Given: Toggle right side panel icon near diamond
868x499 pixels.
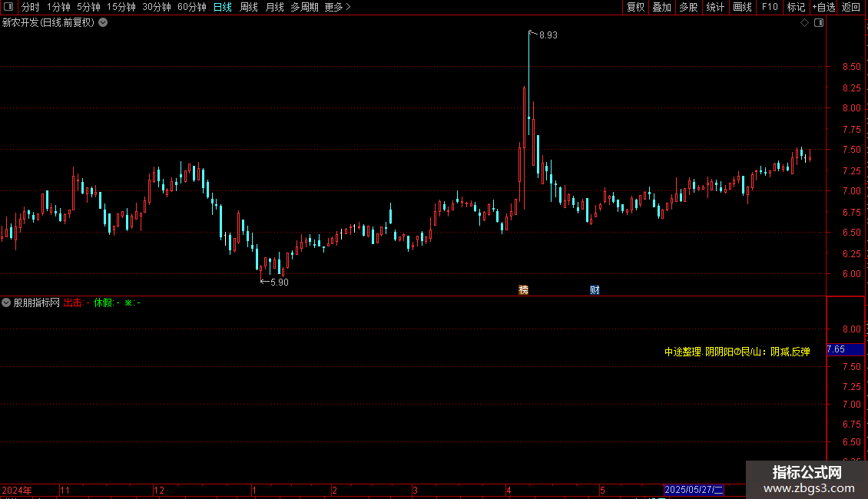Looking at the screenshot, I should 819,23.
